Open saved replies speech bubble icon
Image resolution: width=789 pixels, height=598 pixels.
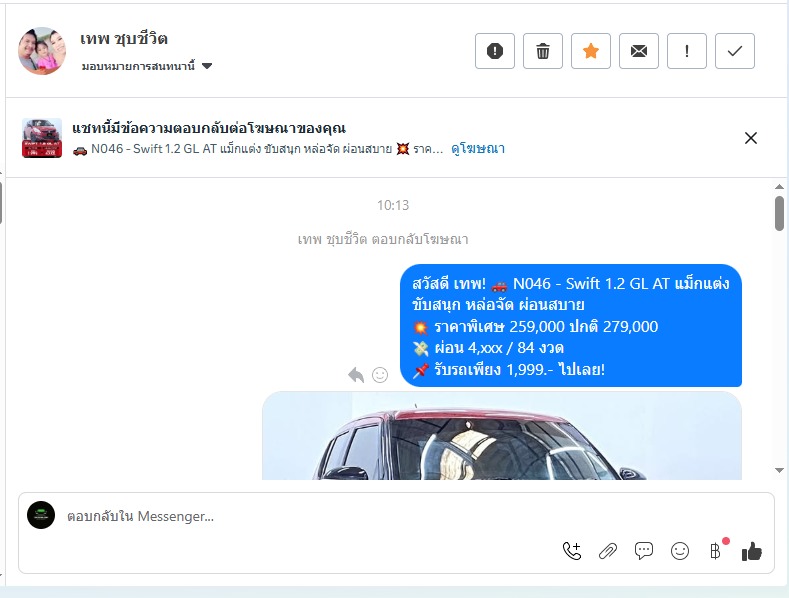click(x=644, y=551)
